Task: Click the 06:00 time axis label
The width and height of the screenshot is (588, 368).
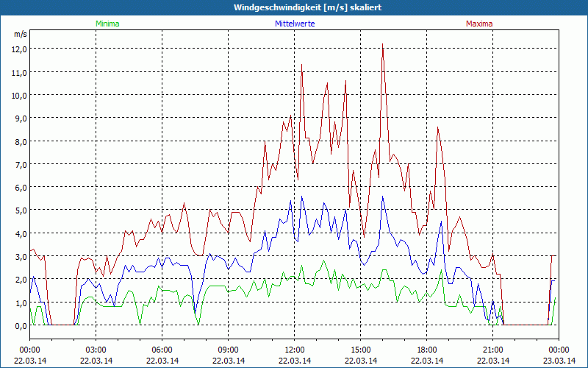Action: [x=162, y=350]
